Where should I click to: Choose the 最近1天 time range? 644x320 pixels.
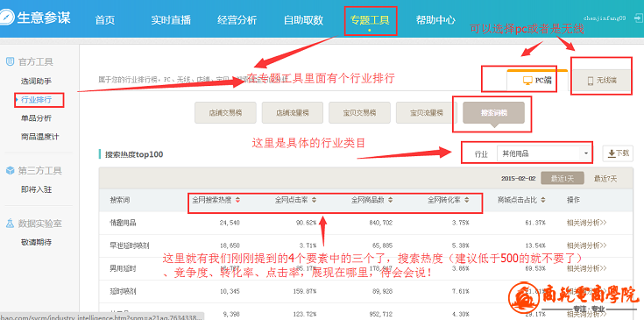point(563,179)
